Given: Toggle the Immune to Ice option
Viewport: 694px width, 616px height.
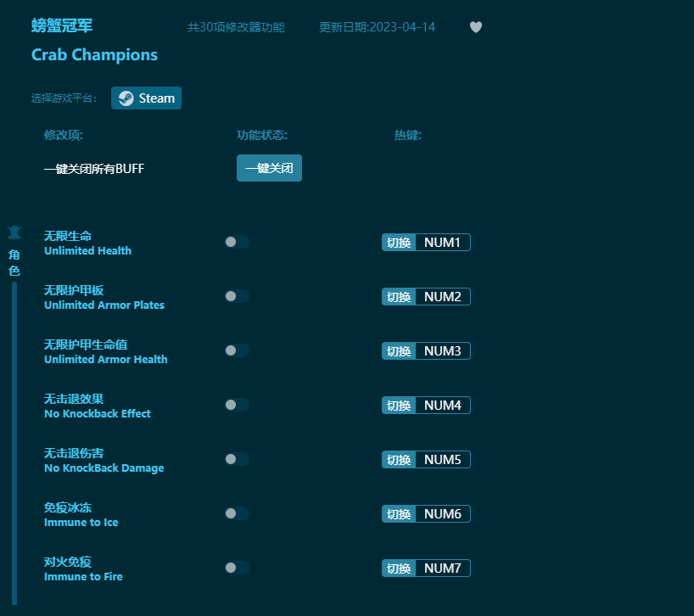Looking at the screenshot, I should (237, 513).
